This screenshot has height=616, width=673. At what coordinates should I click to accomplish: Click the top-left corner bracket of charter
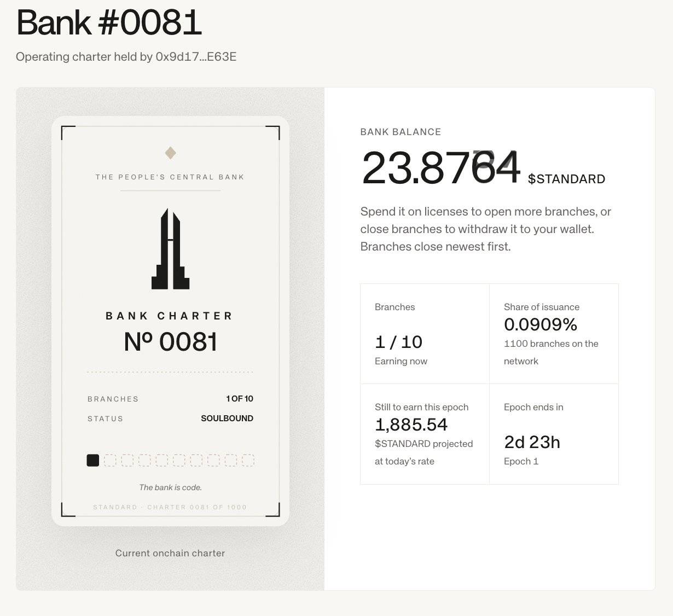coord(68,132)
